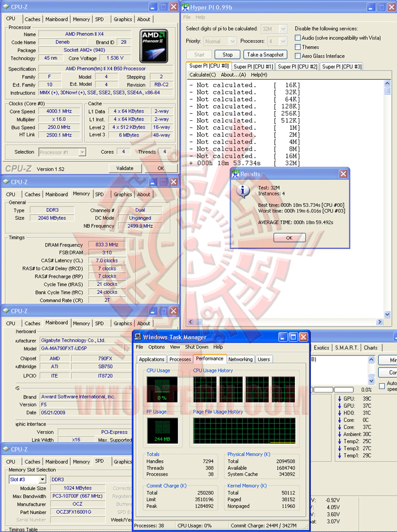Viewport: 397px width, 532px height.
Task: Toggle the Themes service checkbox
Action: (x=298, y=47)
